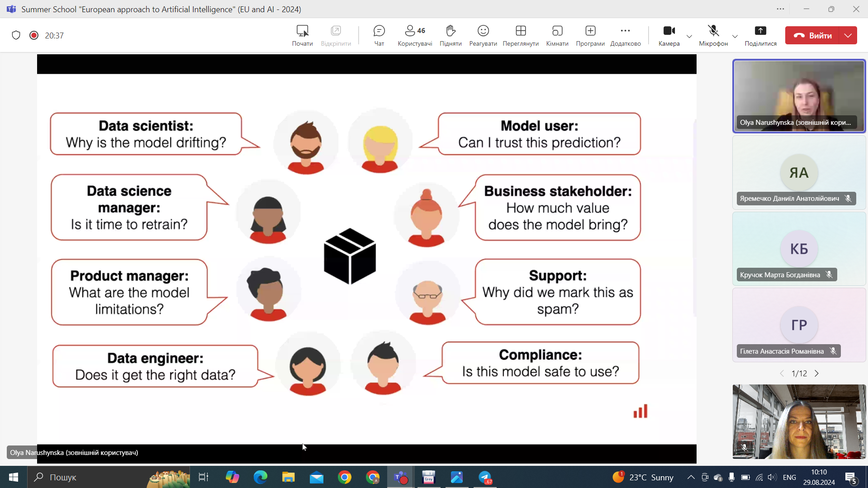Show the Користувачі participants list
Viewport: 868px width, 488px height.
[415, 35]
